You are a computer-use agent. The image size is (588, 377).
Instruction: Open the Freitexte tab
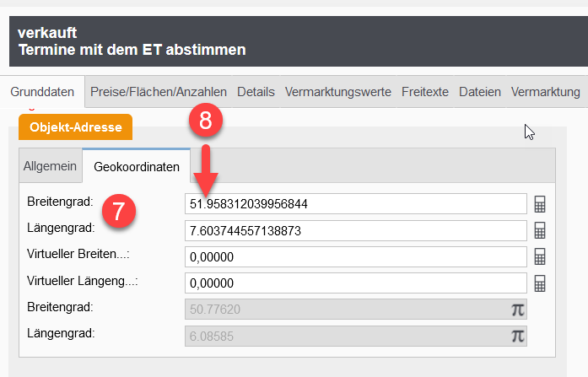(x=425, y=92)
